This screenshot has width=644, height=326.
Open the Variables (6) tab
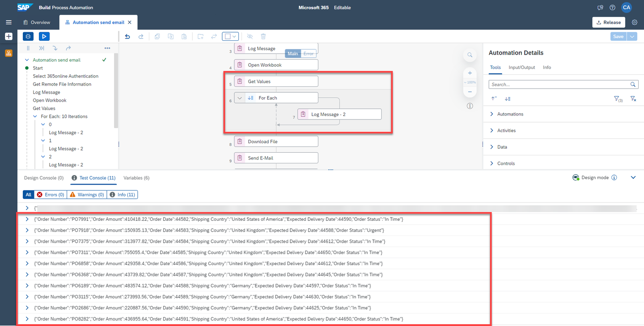[x=136, y=178]
